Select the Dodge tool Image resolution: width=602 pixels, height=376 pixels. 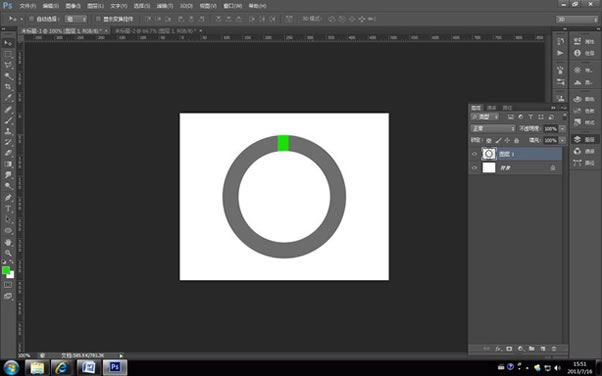tap(8, 186)
